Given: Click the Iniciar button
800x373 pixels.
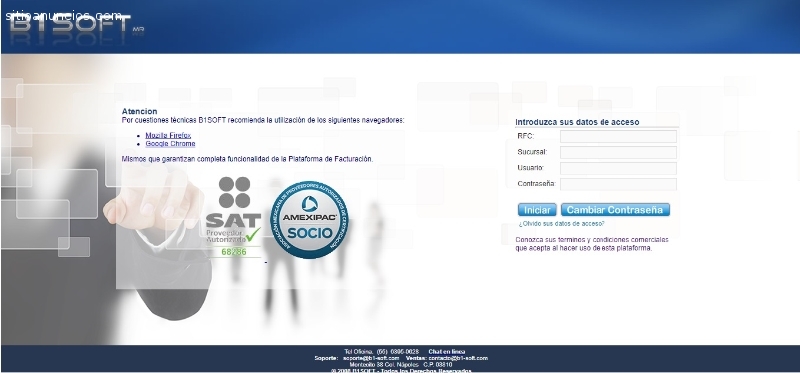Looking at the screenshot, I should tap(537, 210).
